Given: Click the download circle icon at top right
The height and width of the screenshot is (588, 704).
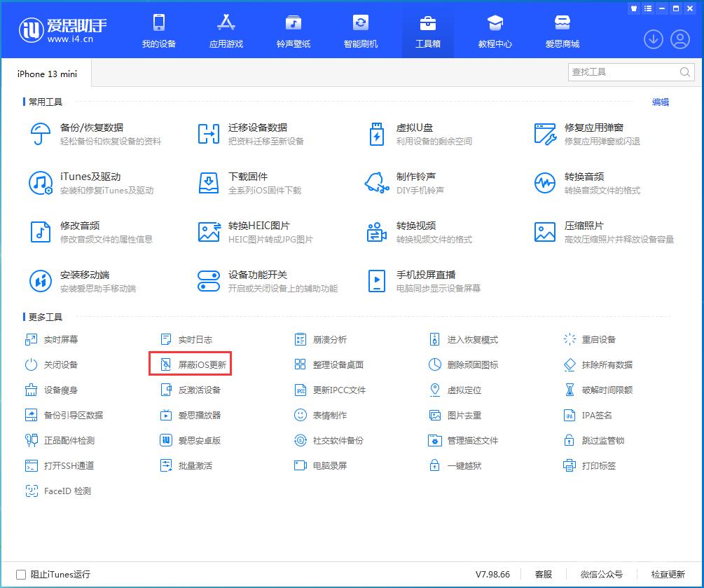Looking at the screenshot, I should click(653, 40).
